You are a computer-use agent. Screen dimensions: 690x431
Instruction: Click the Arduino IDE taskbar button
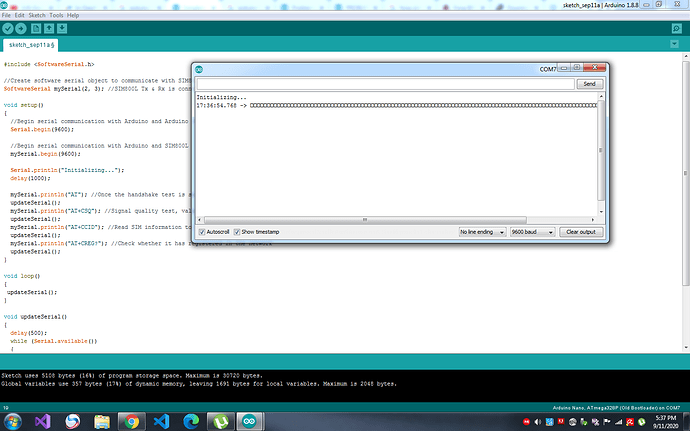(x=250, y=421)
